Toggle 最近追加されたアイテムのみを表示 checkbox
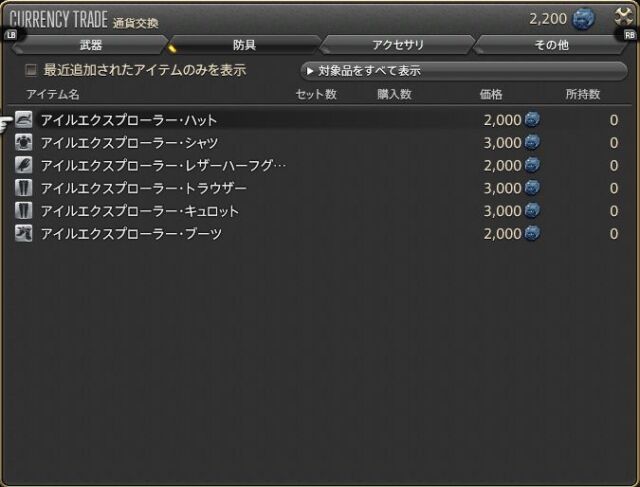 click(31, 71)
